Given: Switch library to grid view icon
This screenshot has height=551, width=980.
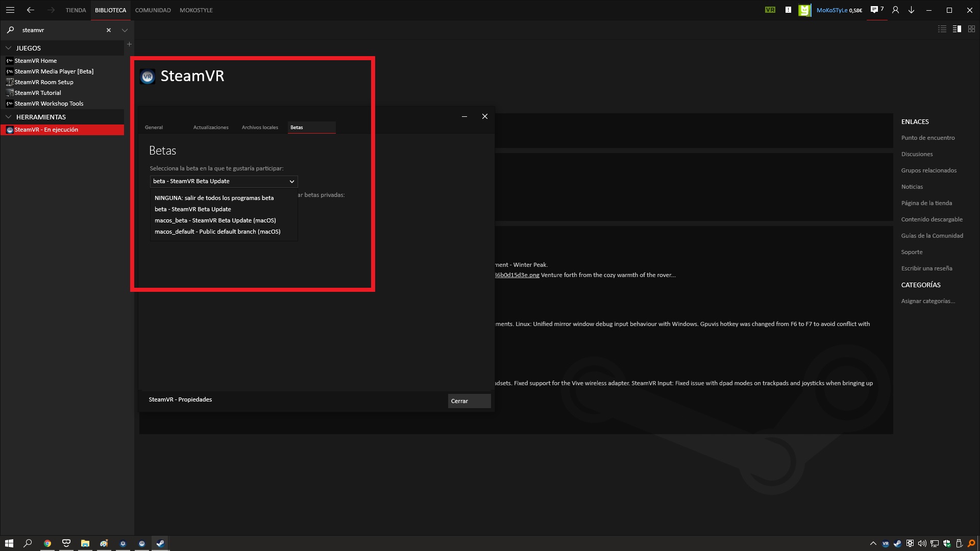Looking at the screenshot, I should [x=971, y=29].
